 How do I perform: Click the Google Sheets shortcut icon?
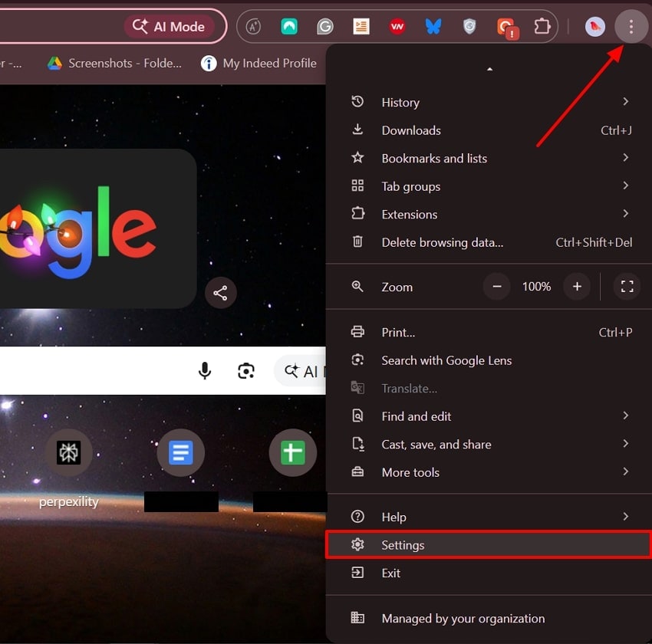pyautogui.click(x=292, y=452)
